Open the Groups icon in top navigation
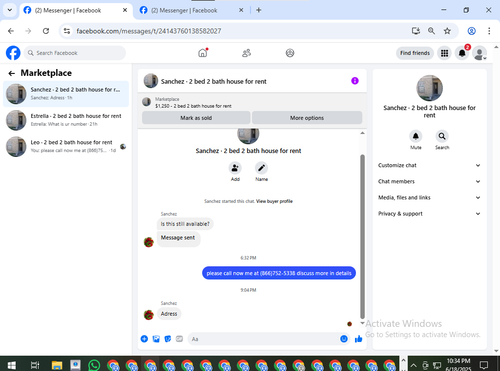Image resolution: width=500 pixels, height=371 pixels. click(290, 53)
